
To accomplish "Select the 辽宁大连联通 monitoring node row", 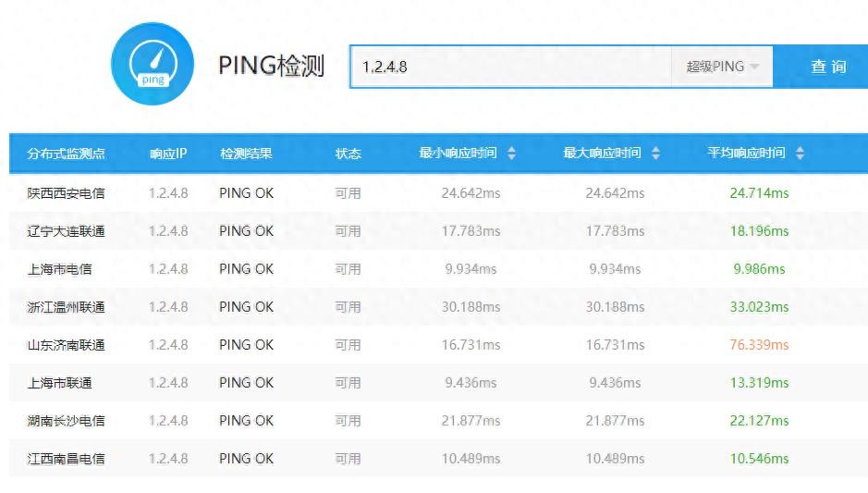I will [x=67, y=231].
